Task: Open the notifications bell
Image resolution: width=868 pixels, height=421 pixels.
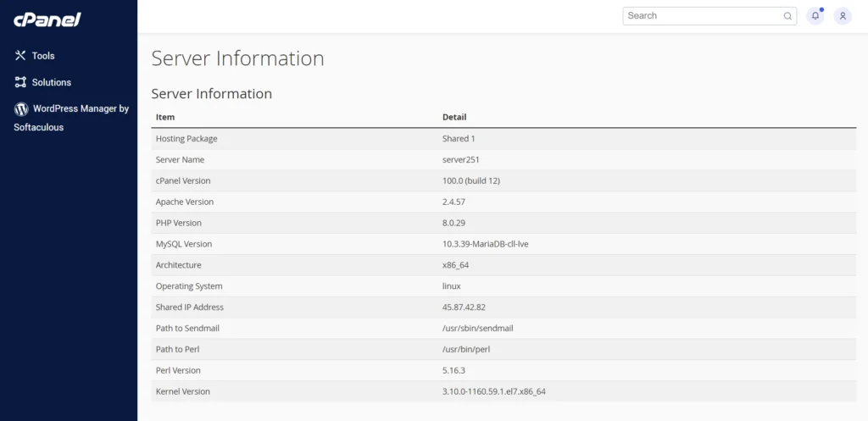Action: (x=815, y=16)
